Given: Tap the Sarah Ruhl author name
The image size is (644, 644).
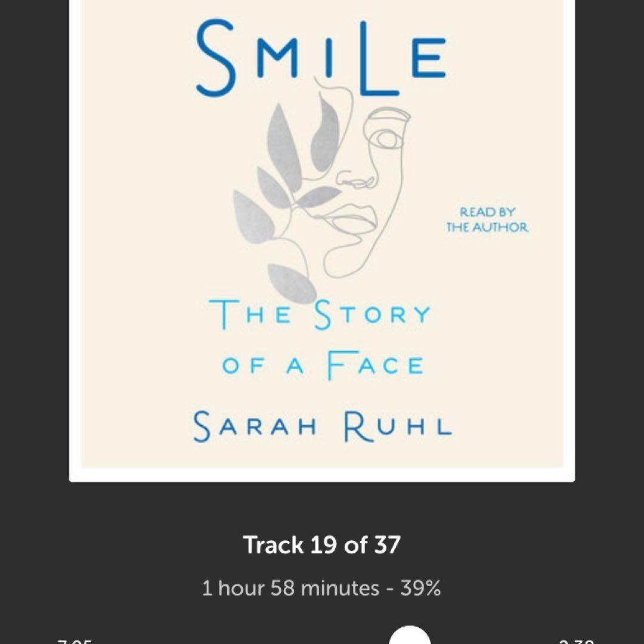Looking at the screenshot, I should [x=323, y=426].
